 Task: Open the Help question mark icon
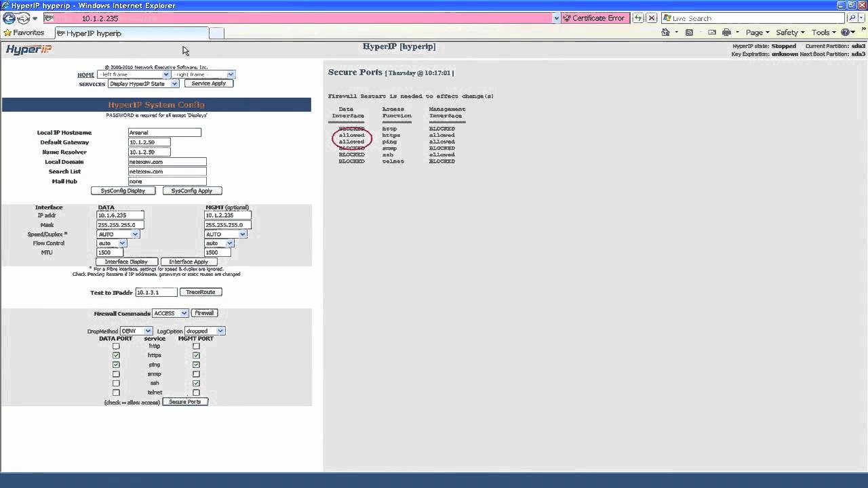[x=846, y=33]
